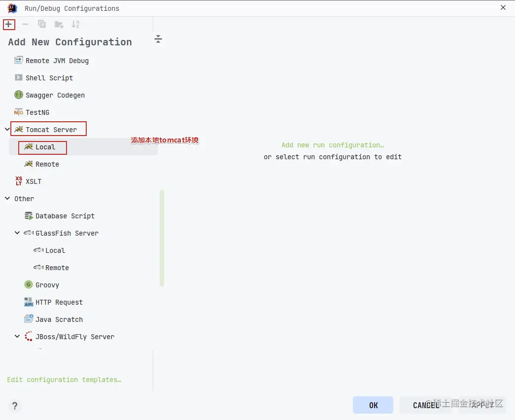Select the Other group label
515x420 pixels.
coord(24,199)
